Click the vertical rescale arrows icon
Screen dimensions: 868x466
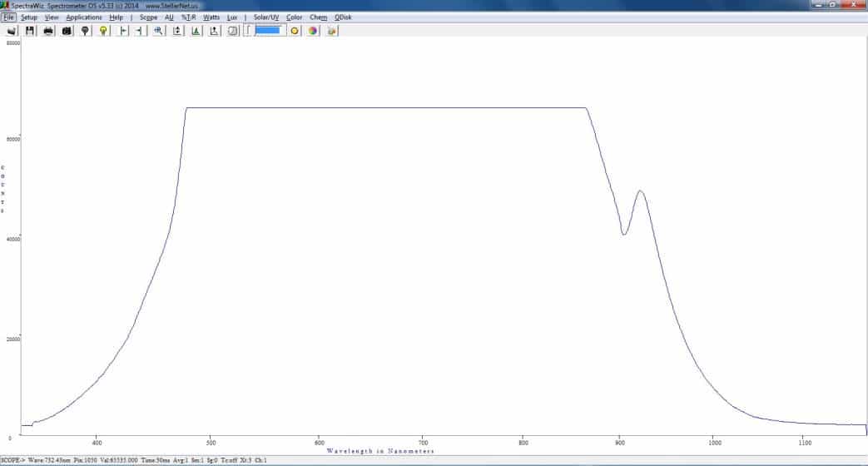point(177,31)
